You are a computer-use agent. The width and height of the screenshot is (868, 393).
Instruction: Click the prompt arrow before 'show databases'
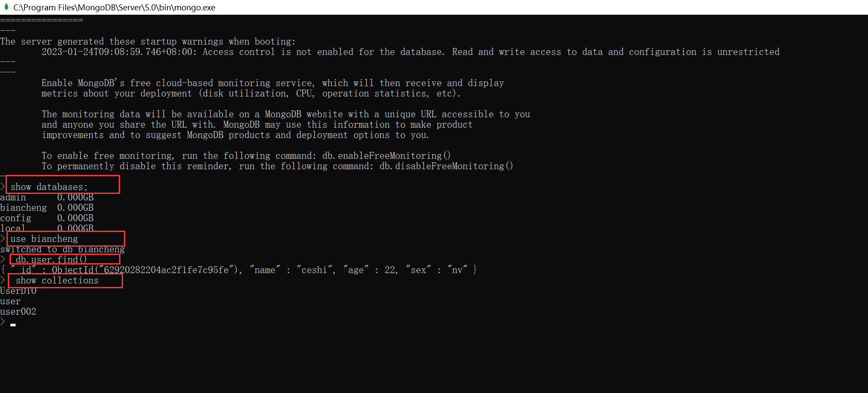point(3,187)
